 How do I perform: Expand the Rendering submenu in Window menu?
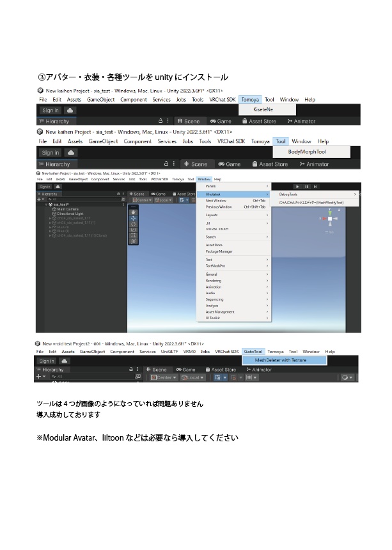[233, 281]
